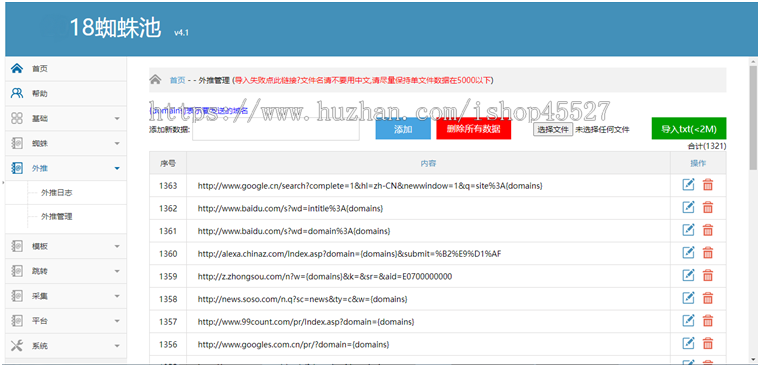Delete row 1360 with trash icon

[x=708, y=253]
